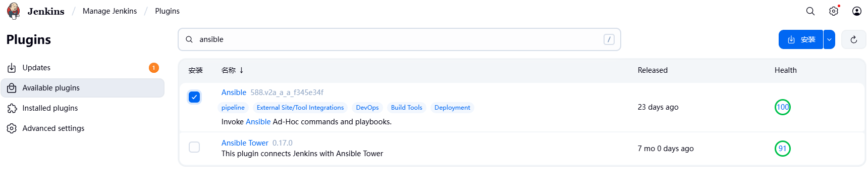The height and width of the screenshot is (187, 868).
Task: Click Ansible link in plugin description
Action: pos(258,122)
